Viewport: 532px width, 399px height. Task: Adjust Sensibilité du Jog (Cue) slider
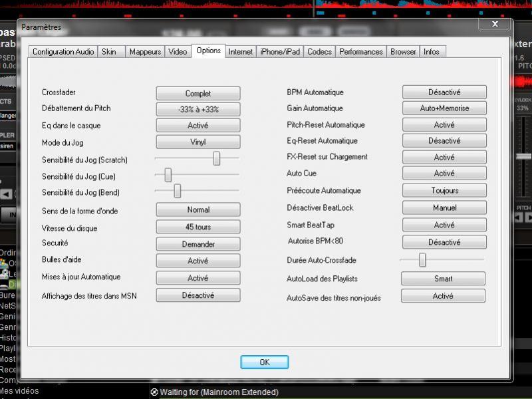coord(168,175)
